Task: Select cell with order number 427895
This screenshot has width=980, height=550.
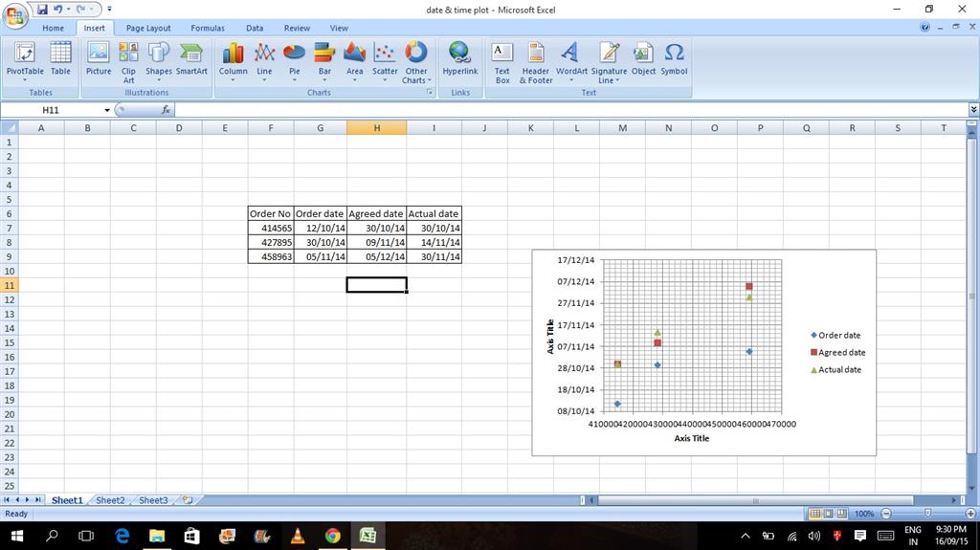Action: [x=271, y=243]
